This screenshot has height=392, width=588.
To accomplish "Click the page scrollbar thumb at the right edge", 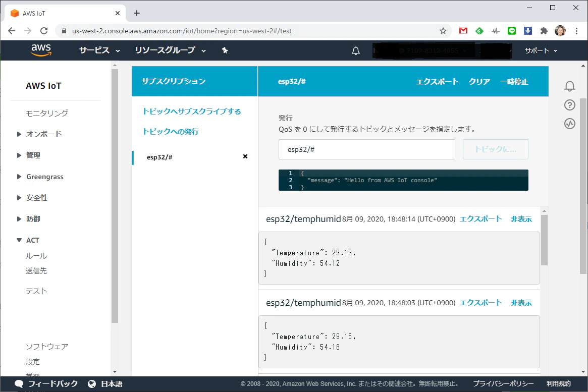I will click(583, 186).
